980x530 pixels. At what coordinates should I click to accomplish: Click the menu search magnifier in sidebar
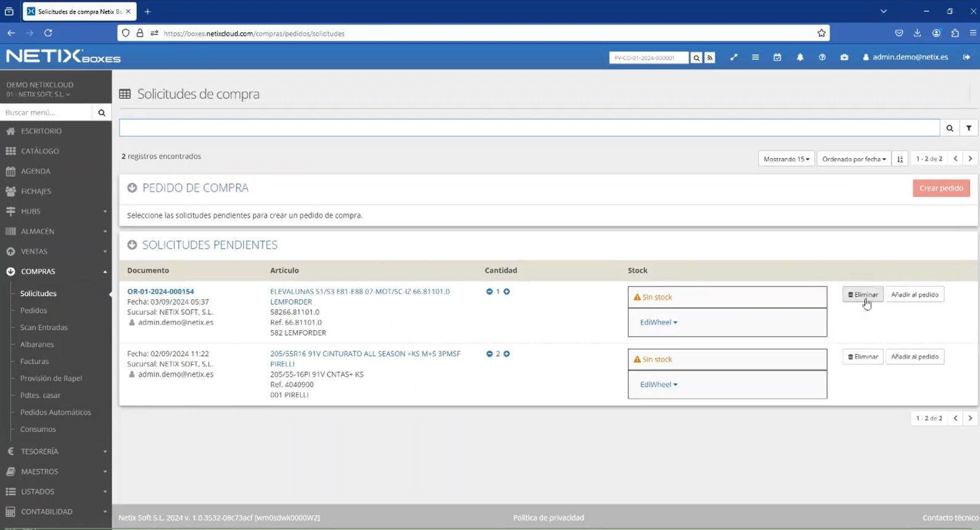coord(102,113)
